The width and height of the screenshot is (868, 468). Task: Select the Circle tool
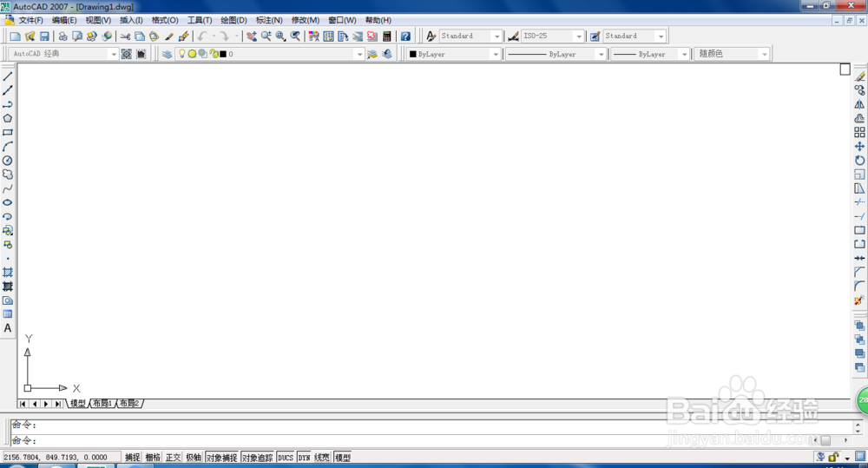8,161
